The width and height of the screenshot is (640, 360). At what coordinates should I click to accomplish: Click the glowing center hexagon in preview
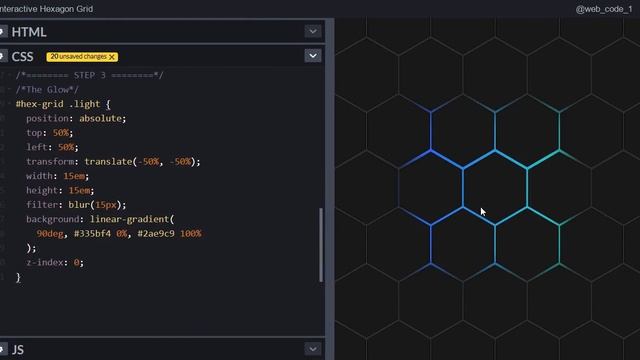tap(495, 188)
